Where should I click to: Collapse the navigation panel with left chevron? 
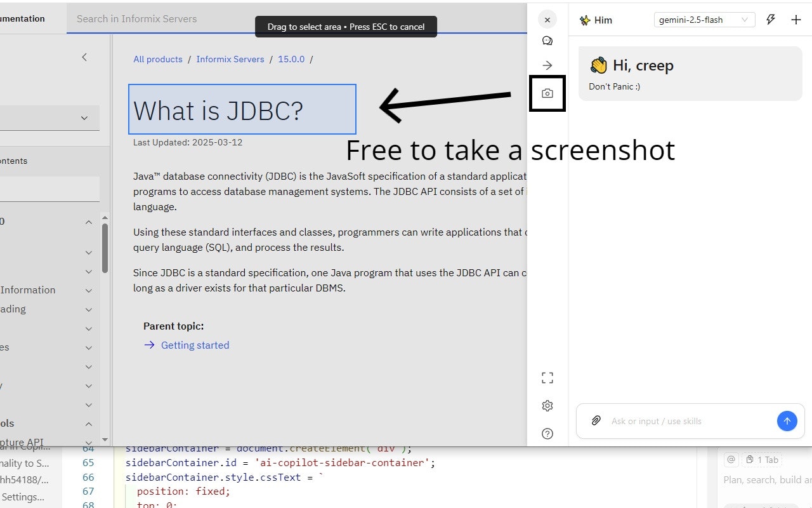pos(84,57)
